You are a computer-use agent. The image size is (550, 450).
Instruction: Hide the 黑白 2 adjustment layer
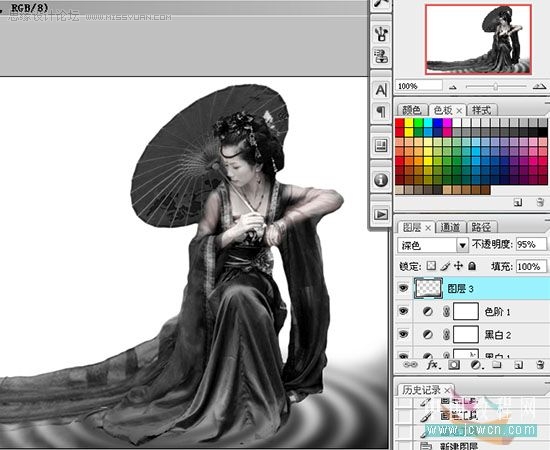(x=403, y=334)
